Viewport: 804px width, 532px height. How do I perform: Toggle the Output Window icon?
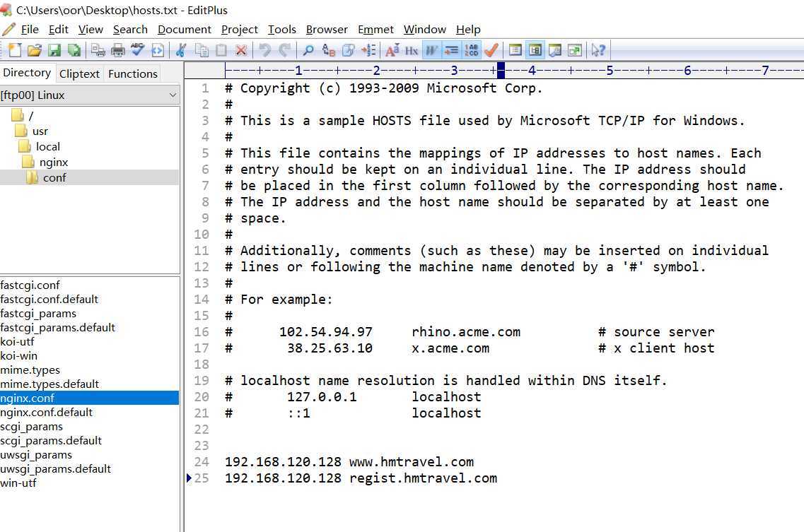point(555,49)
